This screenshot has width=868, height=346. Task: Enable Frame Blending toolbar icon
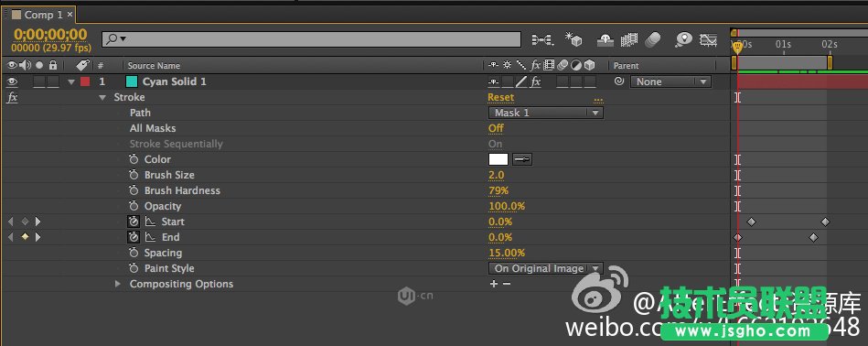(629, 39)
